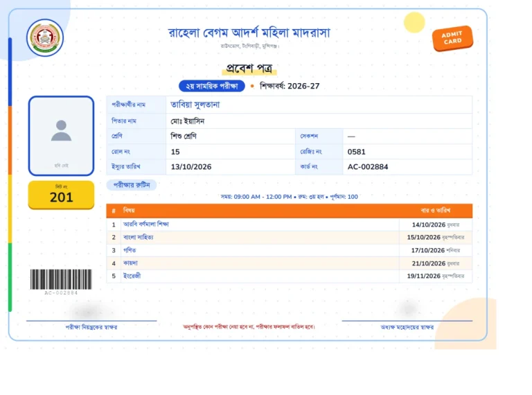Click subject ইংরেজী row
Screen dimensions: 532x395
tap(289, 276)
